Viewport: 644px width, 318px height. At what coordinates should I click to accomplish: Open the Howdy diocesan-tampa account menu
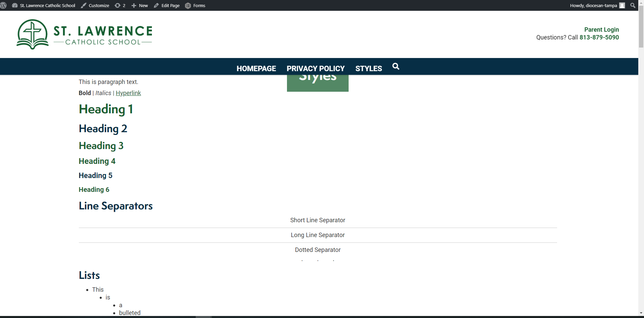tap(593, 5)
